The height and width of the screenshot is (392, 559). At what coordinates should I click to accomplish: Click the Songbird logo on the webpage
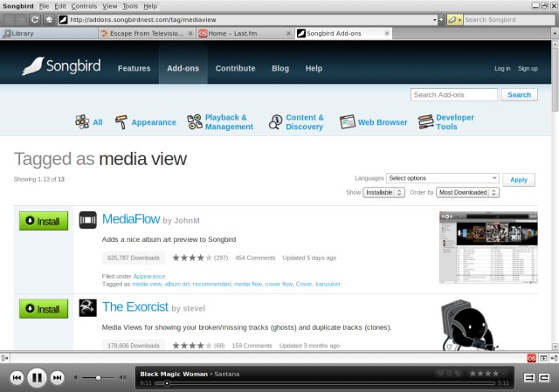[61, 66]
